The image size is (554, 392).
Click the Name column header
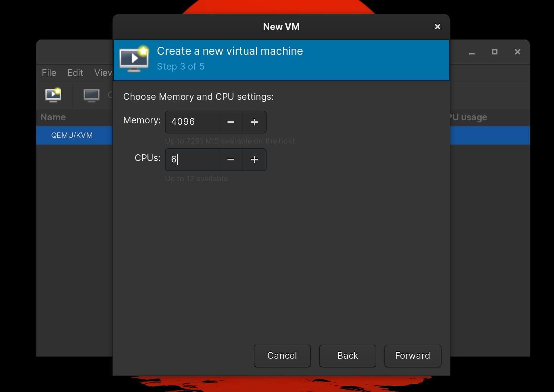point(53,117)
